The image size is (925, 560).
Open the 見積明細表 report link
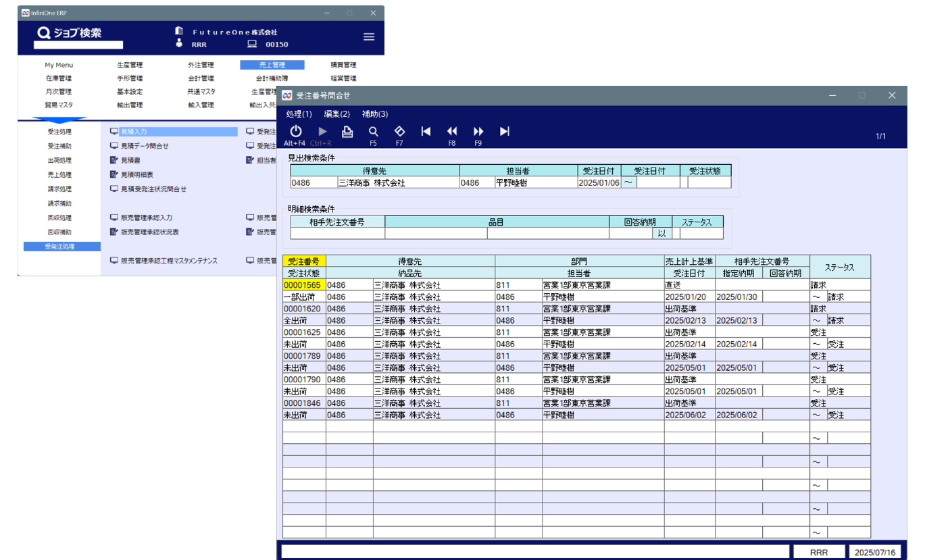tap(136, 175)
